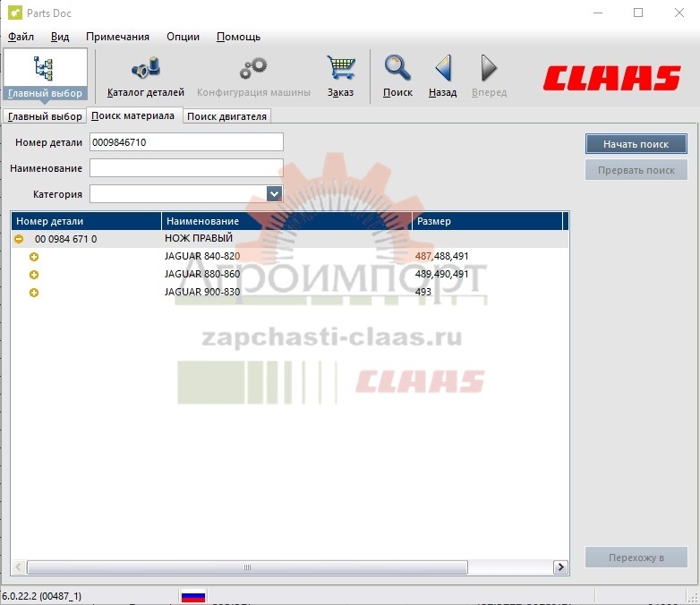Sort by the Наименование column header
Viewport: 700px width, 605px height.
point(286,221)
